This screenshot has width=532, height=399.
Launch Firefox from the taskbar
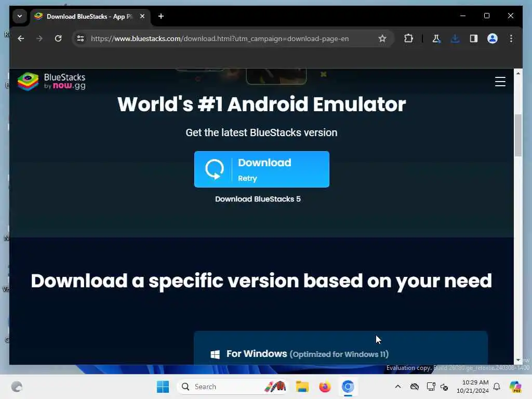pyautogui.click(x=325, y=387)
